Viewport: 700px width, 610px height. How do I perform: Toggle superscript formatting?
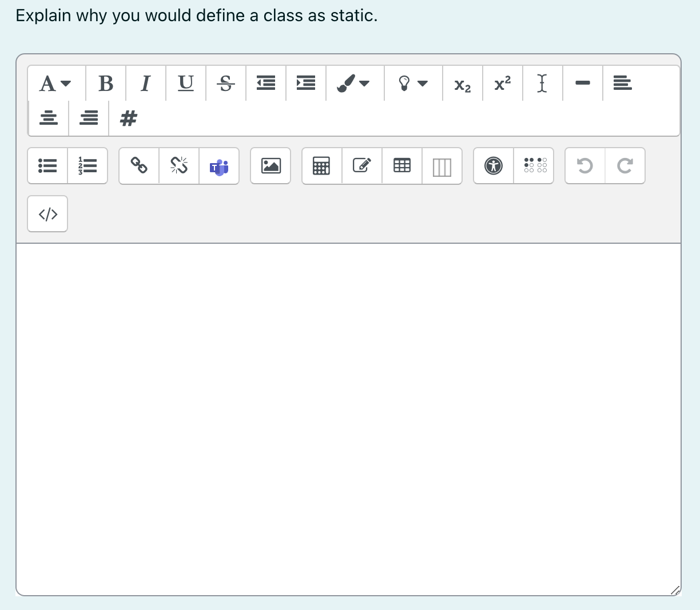[x=503, y=84]
